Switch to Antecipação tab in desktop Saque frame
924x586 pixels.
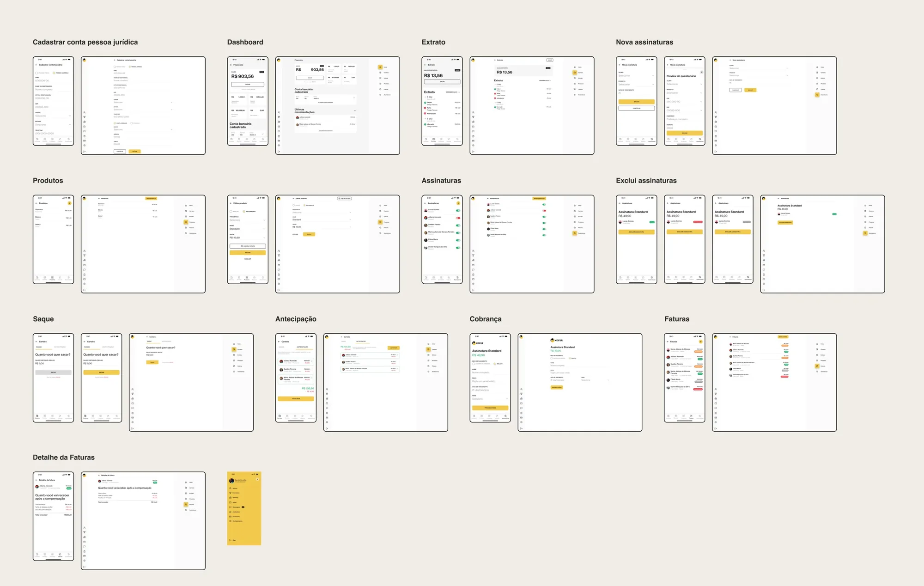point(166,342)
